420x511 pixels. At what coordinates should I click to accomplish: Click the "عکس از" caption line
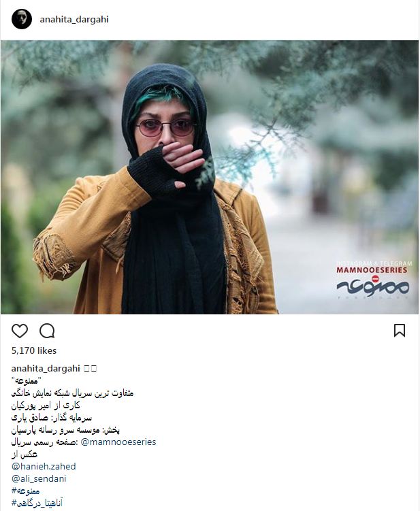pos(25,455)
